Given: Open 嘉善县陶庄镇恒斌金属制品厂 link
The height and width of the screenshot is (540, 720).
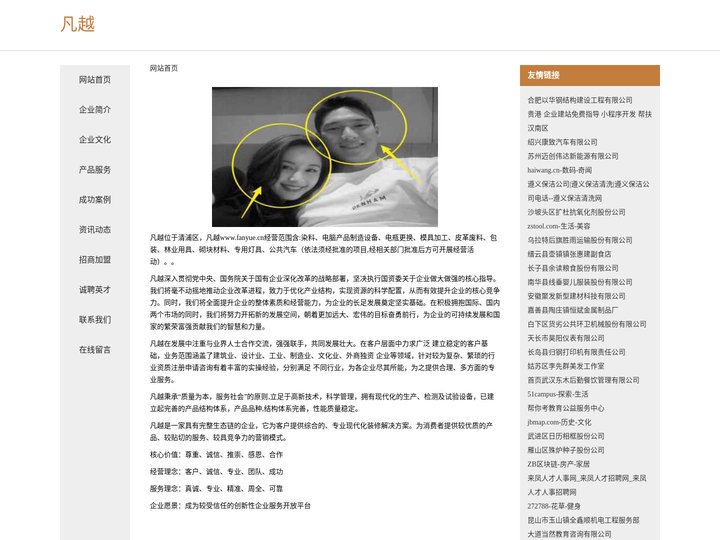Looking at the screenshot, I should 573,310.
